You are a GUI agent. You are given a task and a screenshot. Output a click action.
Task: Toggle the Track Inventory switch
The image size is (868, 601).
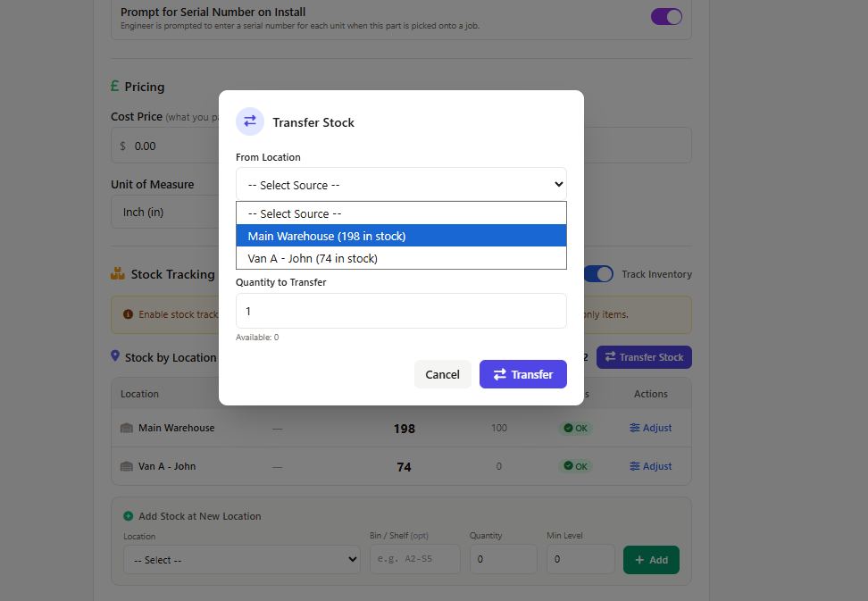(x=598, y=274)
